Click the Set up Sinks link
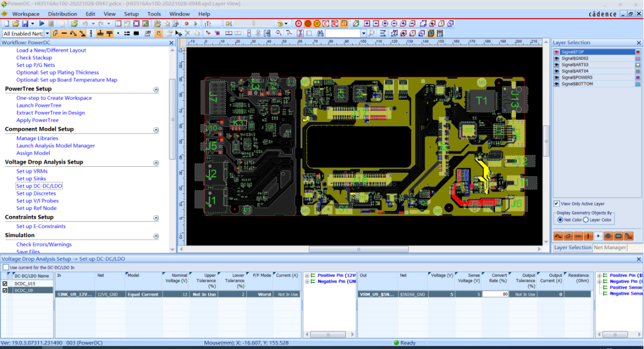Image resolution: width=644 pixels, height=349 pixels. coord(31,178)
